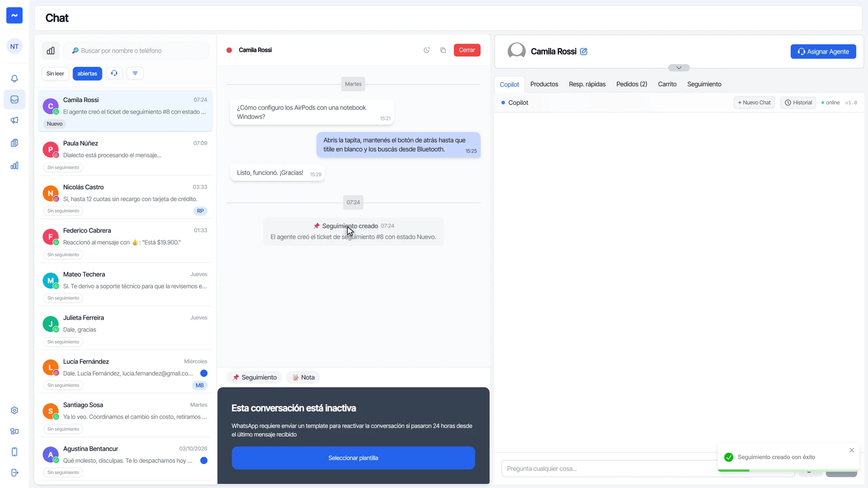Open the conversation list filter icon
This screenshot has height=488, width=868.
click(135, 73)
